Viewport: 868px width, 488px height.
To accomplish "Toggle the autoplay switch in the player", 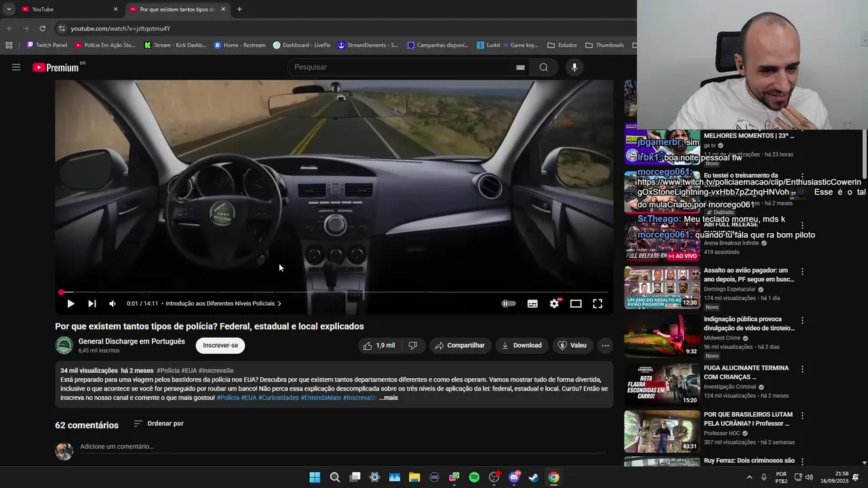I will (x=509, y=304).
